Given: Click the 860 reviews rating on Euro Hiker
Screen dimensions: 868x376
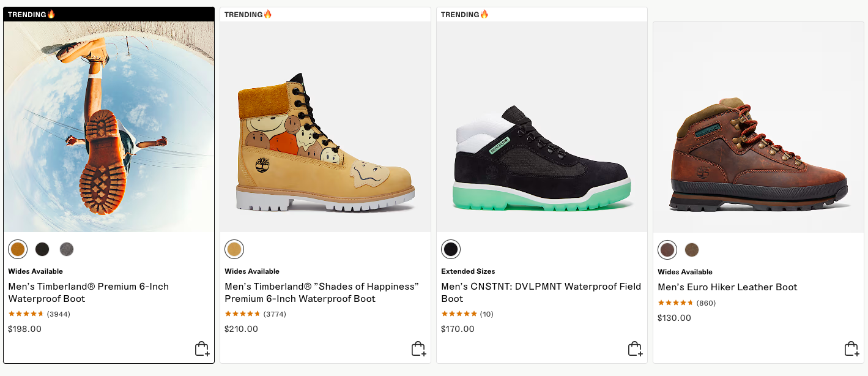Looking at the screenshot, I should [686, 303].
